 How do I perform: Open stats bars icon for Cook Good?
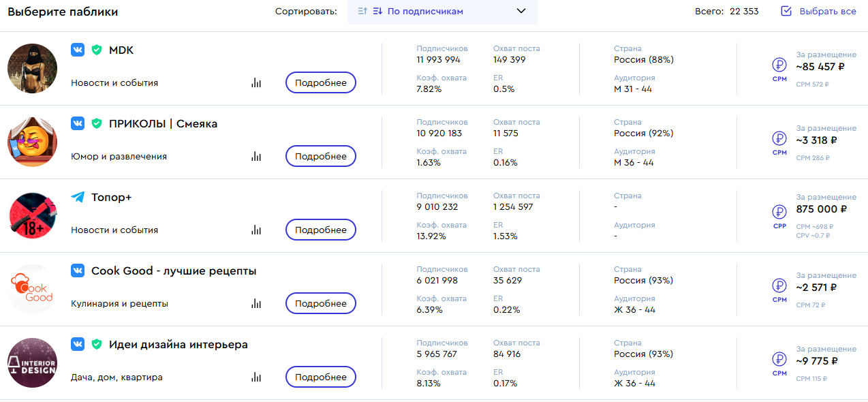click(256, 304)
